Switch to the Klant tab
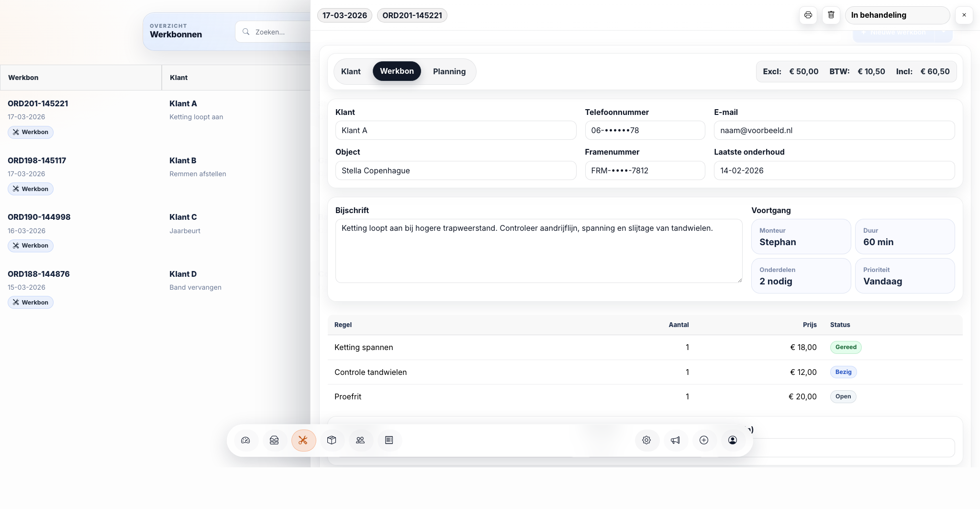Viewport: 980px width, 509px height. 351,71
